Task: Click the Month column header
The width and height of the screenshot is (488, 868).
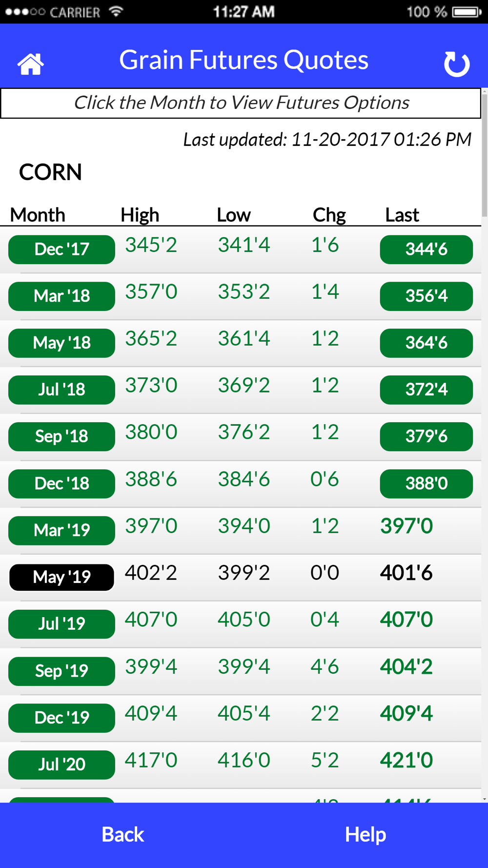Action: tap(38, 215)
